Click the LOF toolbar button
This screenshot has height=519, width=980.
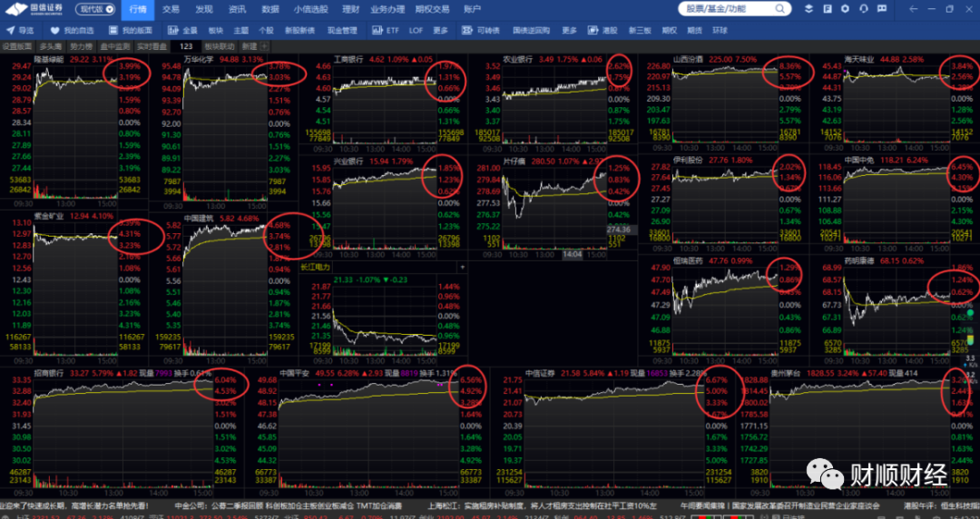(x=416, y=30)
